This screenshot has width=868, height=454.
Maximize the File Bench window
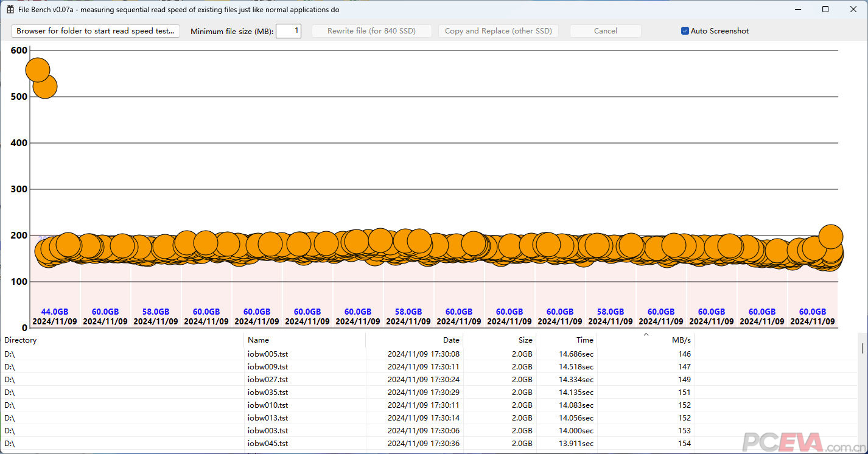click(825, 10)
